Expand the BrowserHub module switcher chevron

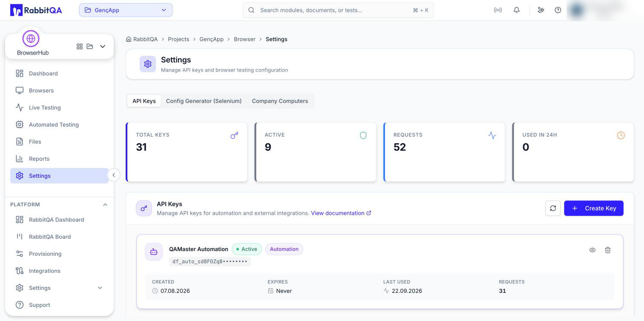click(103, 46)
